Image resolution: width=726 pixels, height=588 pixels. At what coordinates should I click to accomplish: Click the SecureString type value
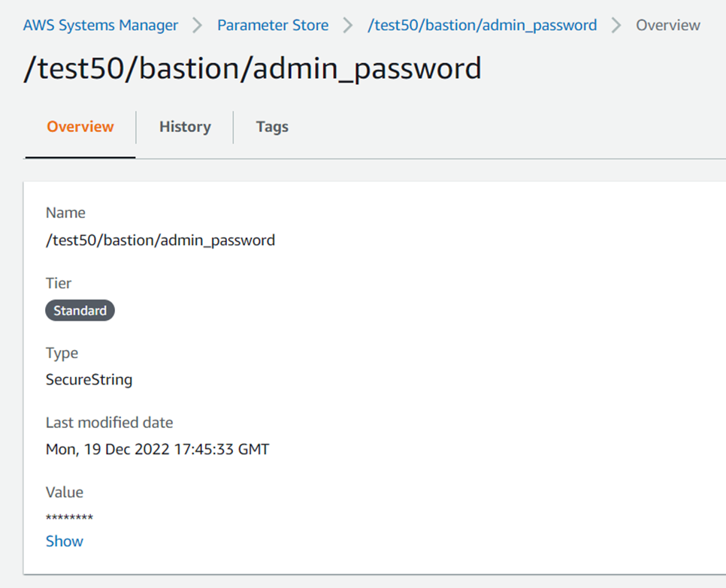[89, 380]
